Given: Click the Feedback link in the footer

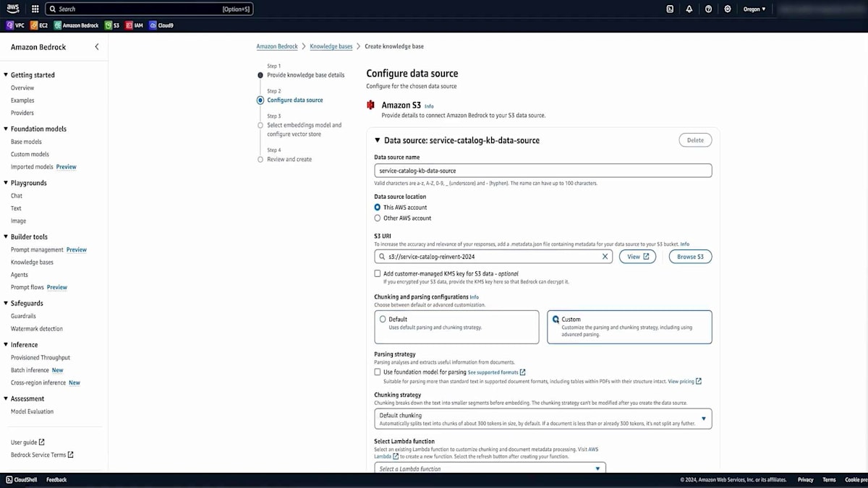Looking at the screenshot, I should (56, 479).
